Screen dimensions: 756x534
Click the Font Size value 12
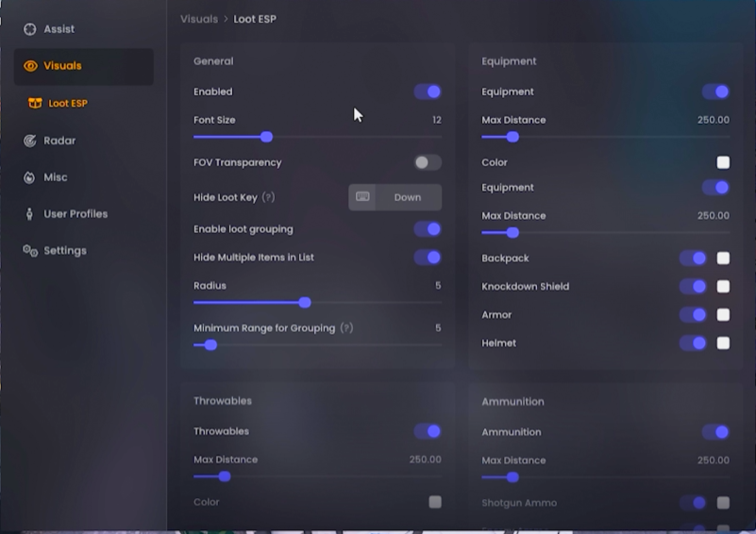437,120
